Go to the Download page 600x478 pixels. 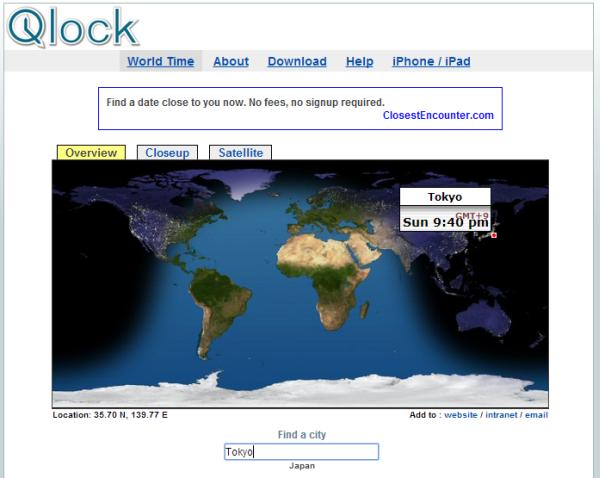[x=297, y=61]
